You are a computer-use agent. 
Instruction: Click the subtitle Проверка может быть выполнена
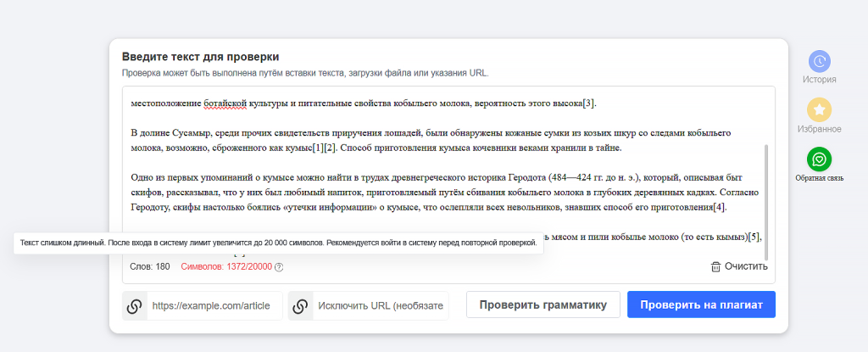point(305,73)
